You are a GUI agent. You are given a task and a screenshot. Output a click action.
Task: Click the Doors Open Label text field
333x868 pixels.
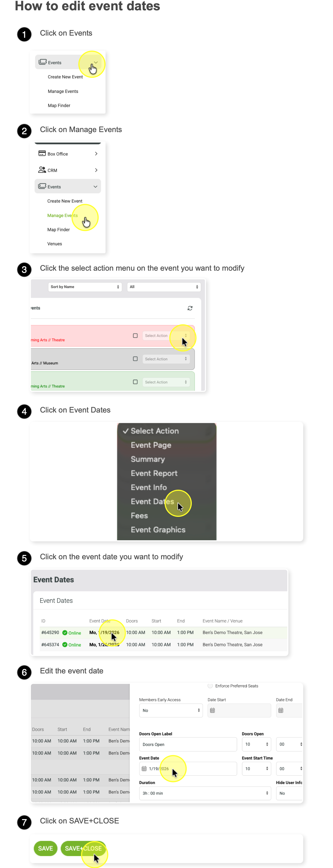pyautogui.click(x=188, y=744)
